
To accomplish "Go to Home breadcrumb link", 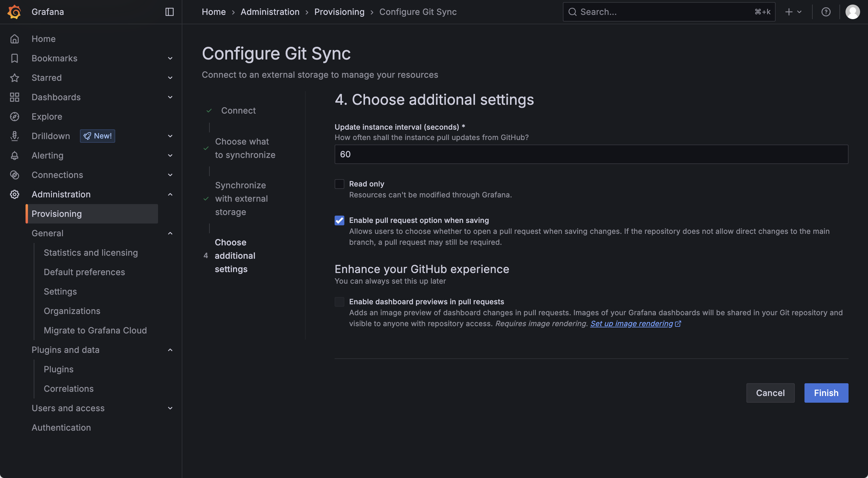I will point(214,12).
